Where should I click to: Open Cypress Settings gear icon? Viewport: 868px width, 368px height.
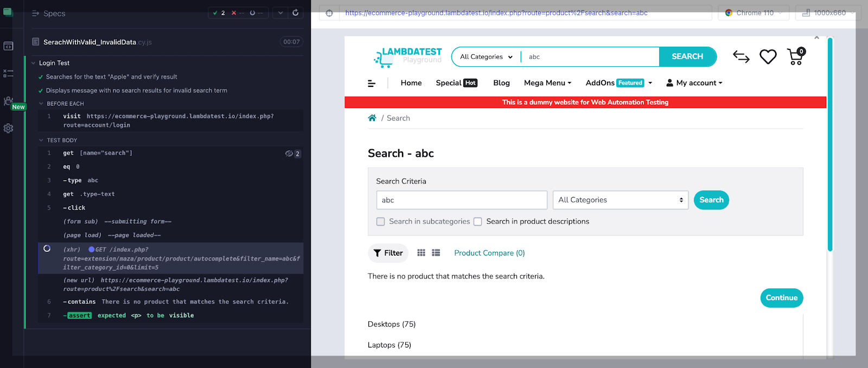tap(8, 129)
